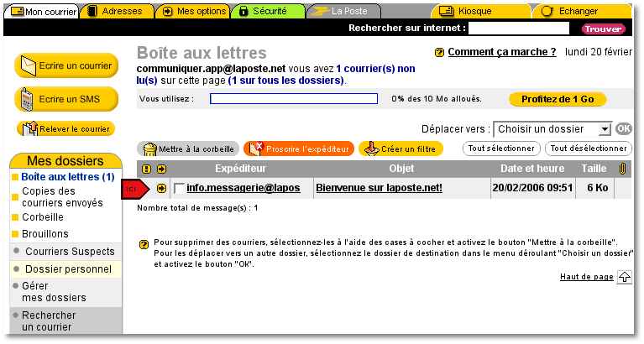Sort by Expéditeur column header
The image size is (644, 344).
coord(241,169)
